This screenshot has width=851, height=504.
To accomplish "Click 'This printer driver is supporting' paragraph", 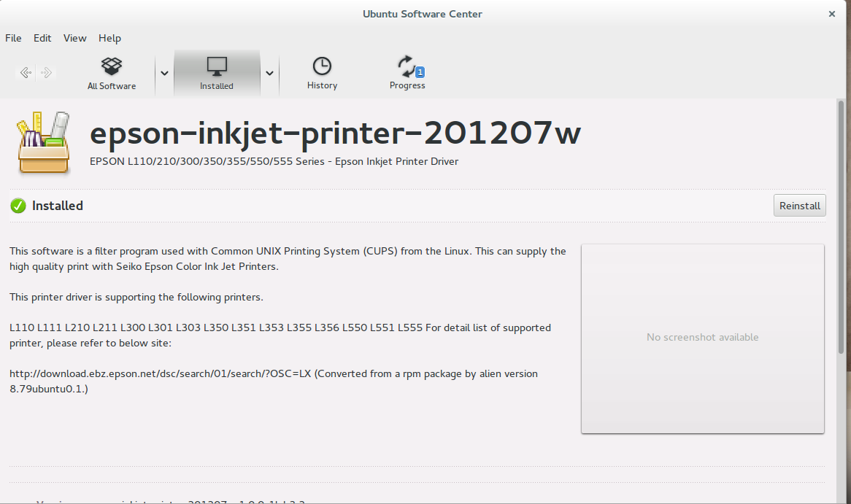I will 136,298.
